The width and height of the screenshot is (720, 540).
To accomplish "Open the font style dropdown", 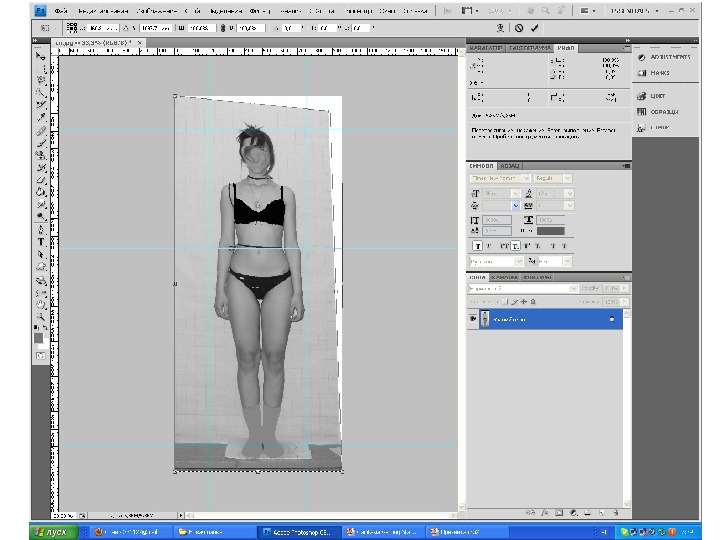I will [x=568, y=178].
